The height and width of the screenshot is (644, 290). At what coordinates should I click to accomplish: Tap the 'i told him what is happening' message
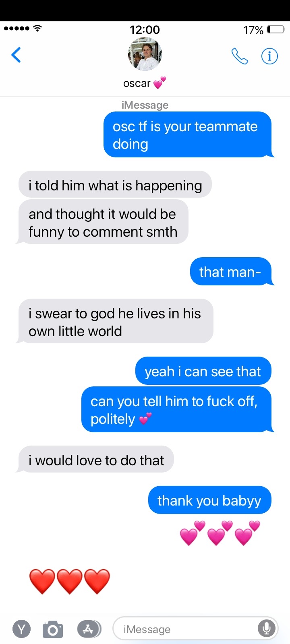click(x=115, y=185)
